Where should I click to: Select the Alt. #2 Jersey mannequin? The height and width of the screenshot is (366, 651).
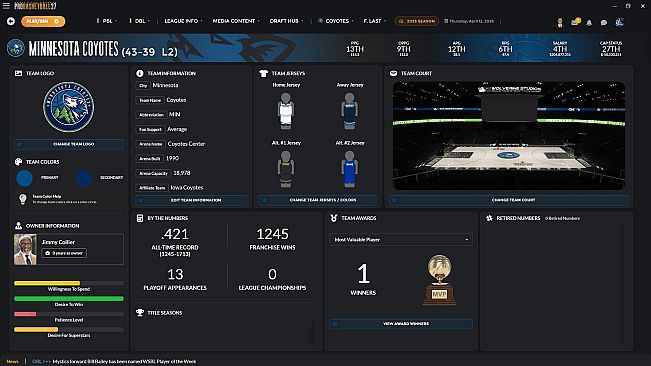pos(350,169)
